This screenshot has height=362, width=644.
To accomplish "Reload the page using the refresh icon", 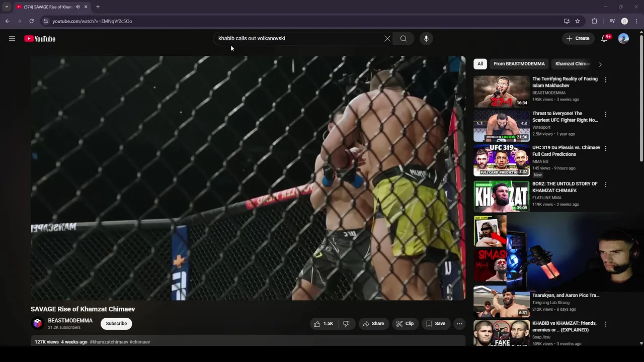I will pyautogui.click(x=31, y=21).
